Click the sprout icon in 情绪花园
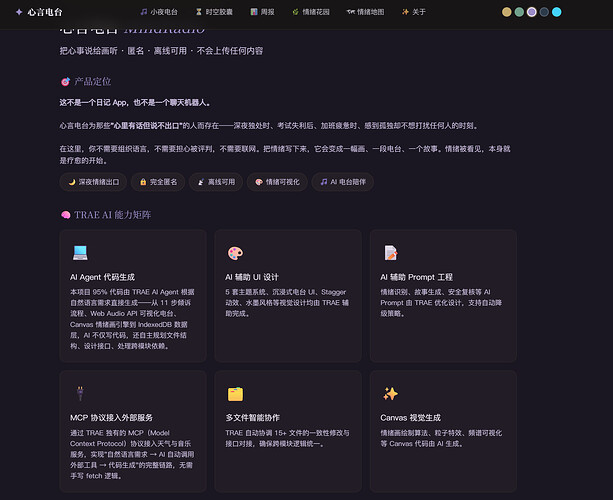 click(296, 12)
